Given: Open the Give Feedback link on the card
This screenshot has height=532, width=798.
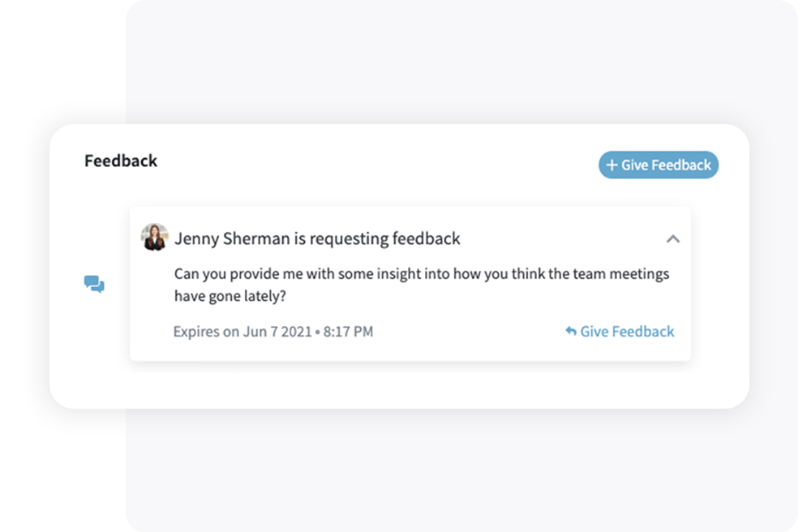Looking at the screenshot, I should 626,331.
